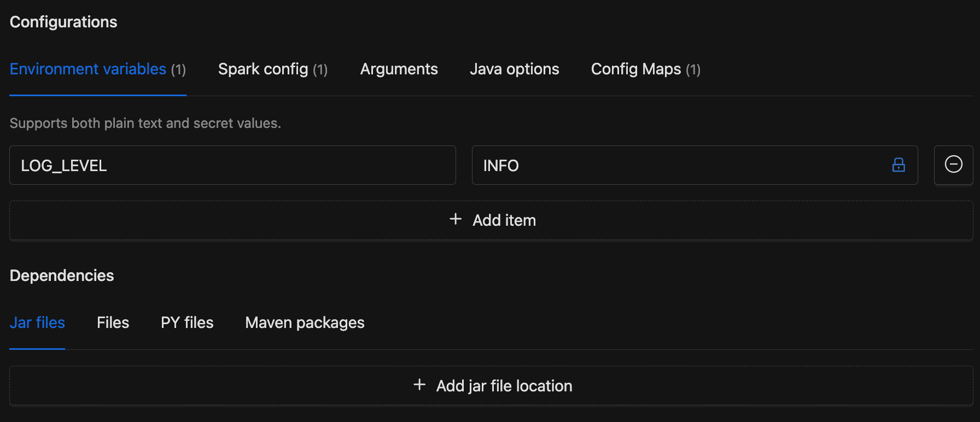Click the plus icon beside Add item
The image size is (980, 422).
(456, 219)
